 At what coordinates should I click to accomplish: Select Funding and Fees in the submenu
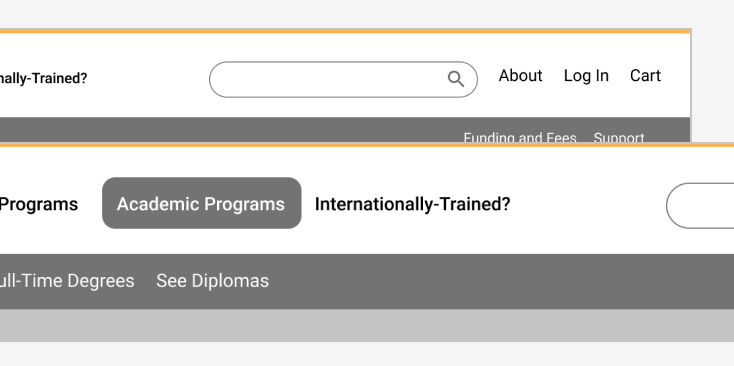pyautogui.click(x=520, y=138)
